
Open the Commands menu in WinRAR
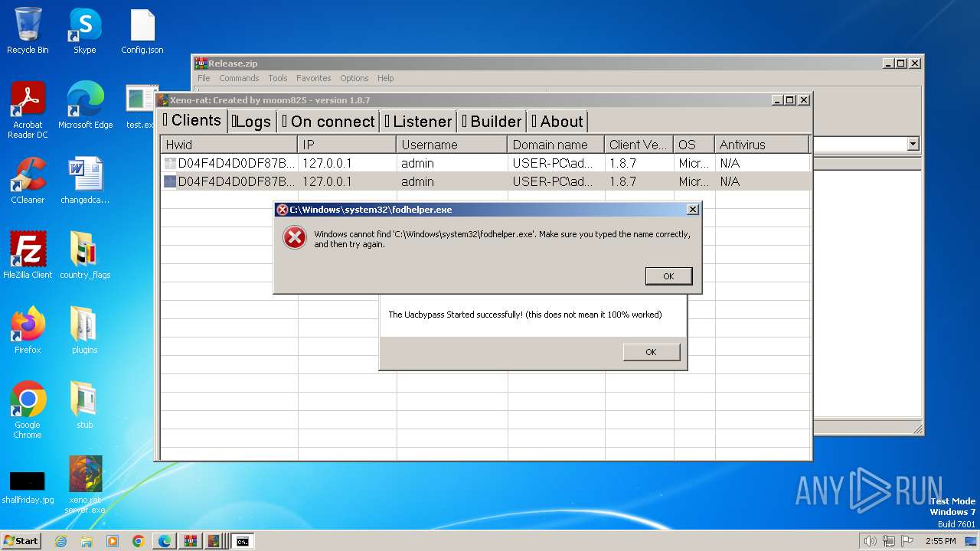point(239,78)
